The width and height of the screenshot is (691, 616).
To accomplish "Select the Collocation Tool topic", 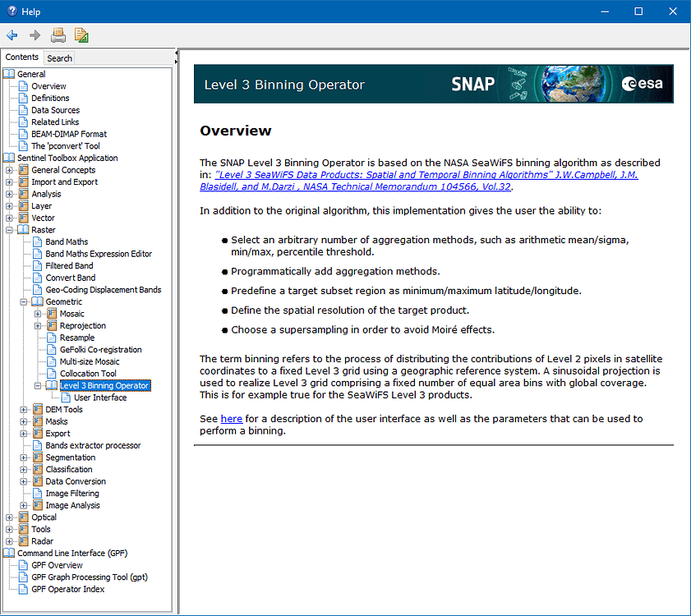I will click(88, 373).
